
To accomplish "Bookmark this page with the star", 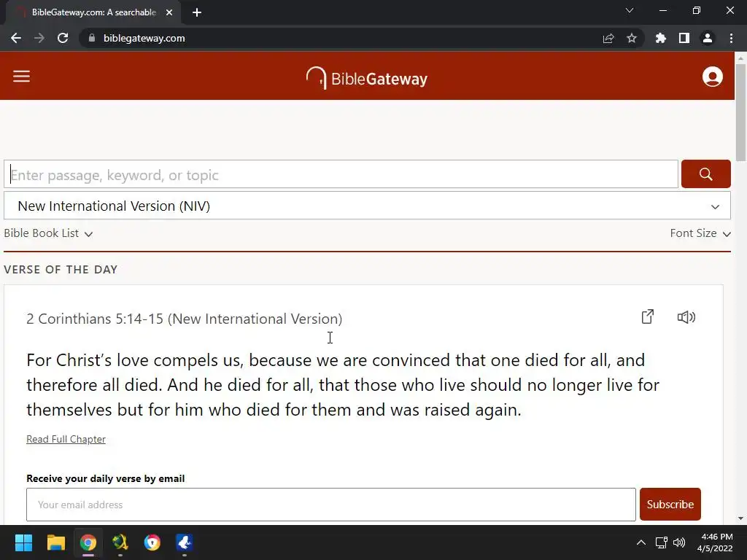I will pos(632,38).
